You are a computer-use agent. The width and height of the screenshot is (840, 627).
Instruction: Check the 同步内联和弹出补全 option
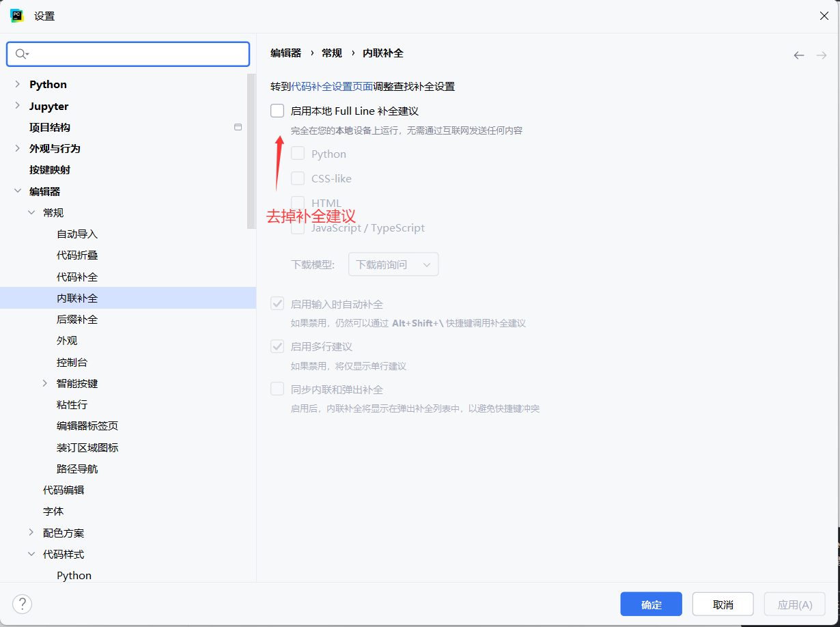tap(277, 389)
